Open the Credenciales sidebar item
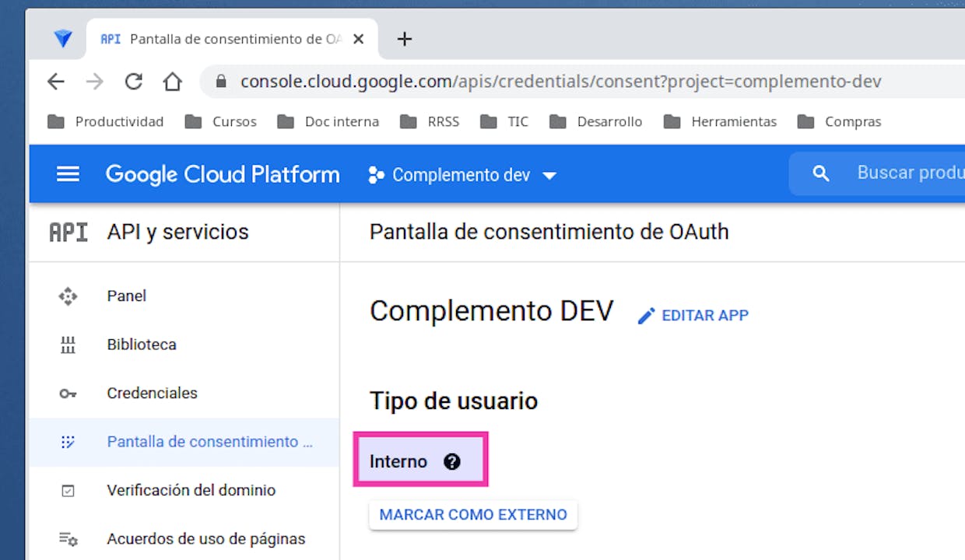The height and width of the screenshot is (560, 965). click(184, 393)
